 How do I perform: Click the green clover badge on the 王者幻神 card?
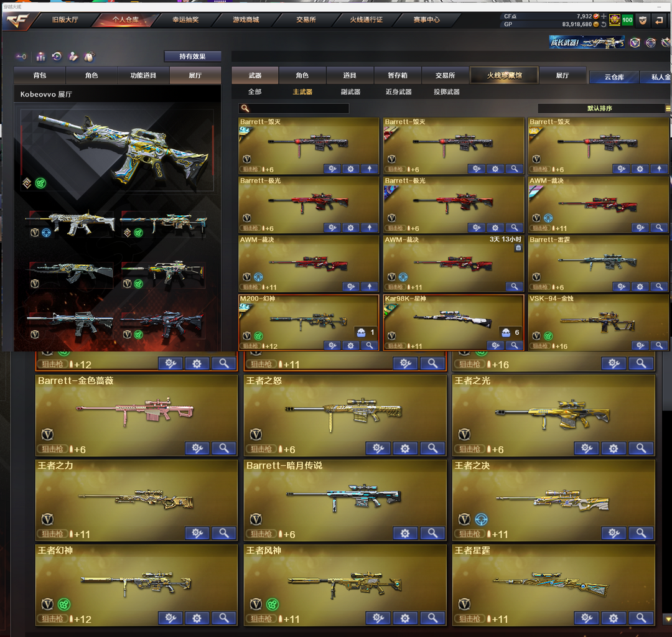coord(64,605)
